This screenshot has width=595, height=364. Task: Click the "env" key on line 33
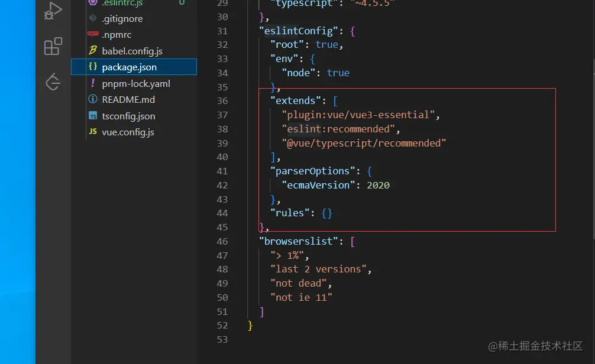pos(284,58)
